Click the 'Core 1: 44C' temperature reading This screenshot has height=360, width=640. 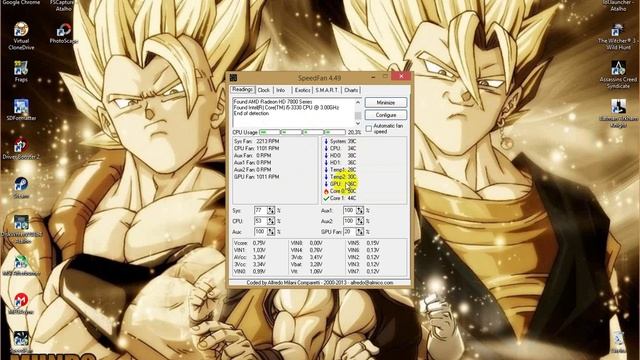(343, 198)
